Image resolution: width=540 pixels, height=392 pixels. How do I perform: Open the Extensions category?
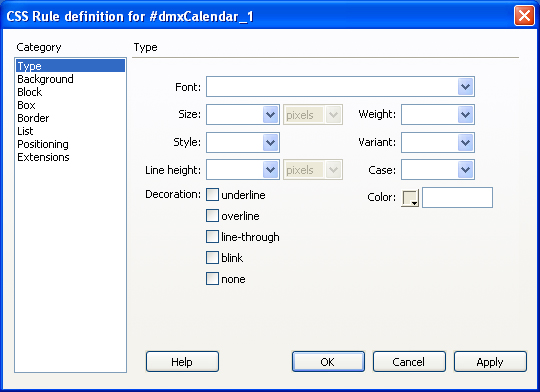point(43,157)
